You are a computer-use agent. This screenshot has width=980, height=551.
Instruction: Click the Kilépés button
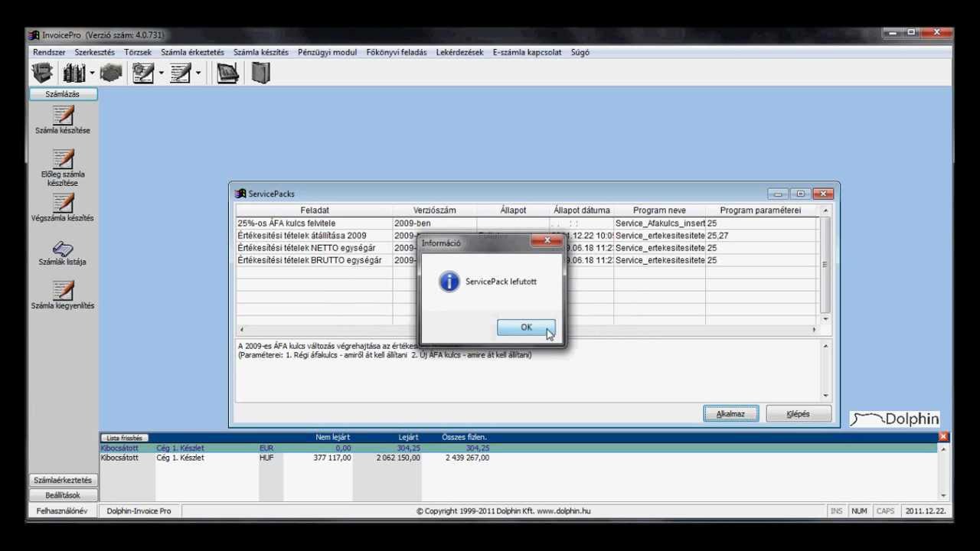coord(798,414)
